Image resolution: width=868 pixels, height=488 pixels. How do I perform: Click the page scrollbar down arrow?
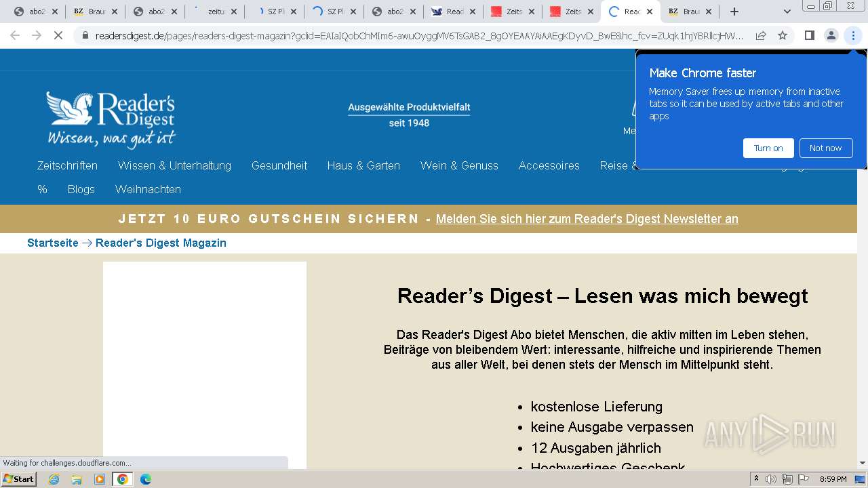863,463
